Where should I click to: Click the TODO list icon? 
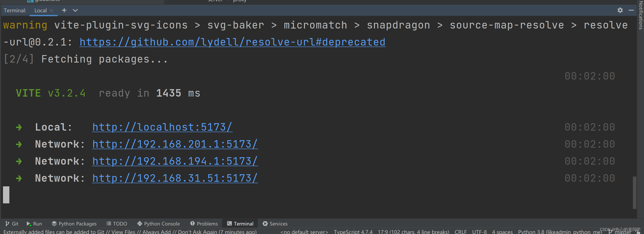tap(109, 224)
